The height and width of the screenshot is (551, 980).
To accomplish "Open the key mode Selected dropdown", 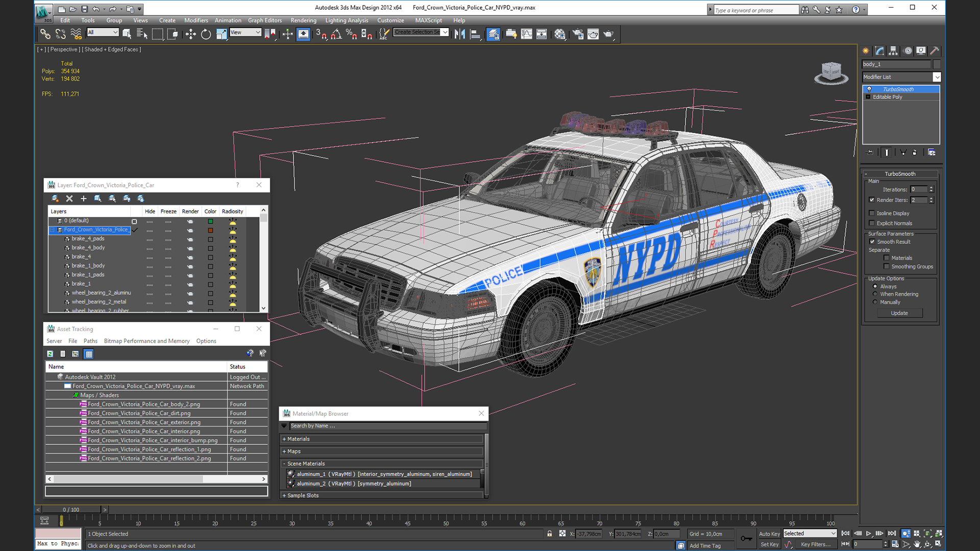I will pyautogui.click(x=810, y=534).
